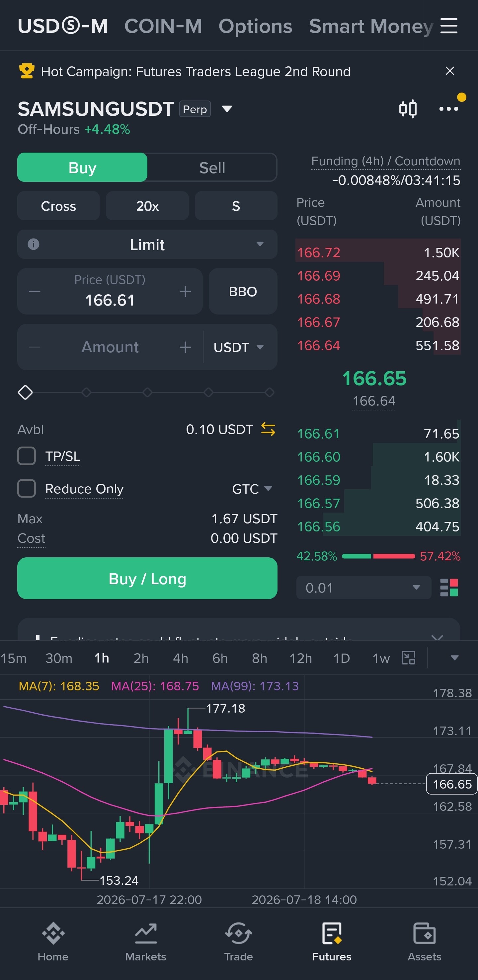Screen dimensions: 478x980
Task: Open the three-dot more options icon
Action: pos(449,109)
